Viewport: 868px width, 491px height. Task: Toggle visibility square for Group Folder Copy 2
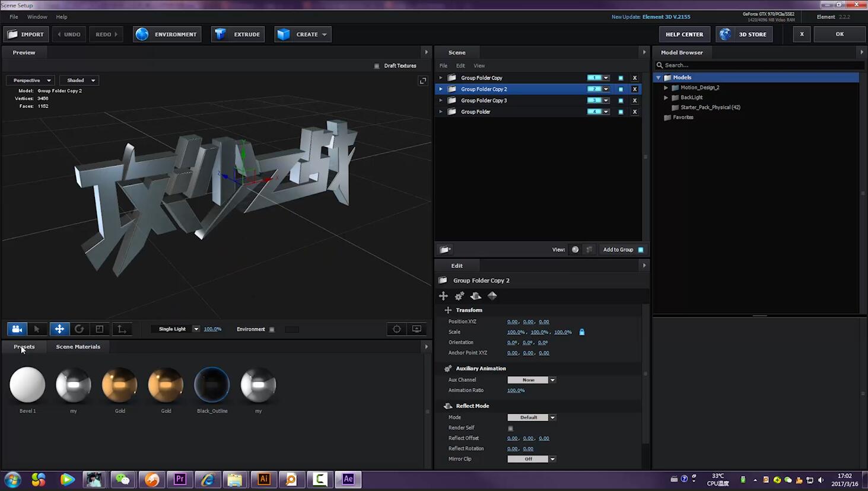(x=621, y=89)
